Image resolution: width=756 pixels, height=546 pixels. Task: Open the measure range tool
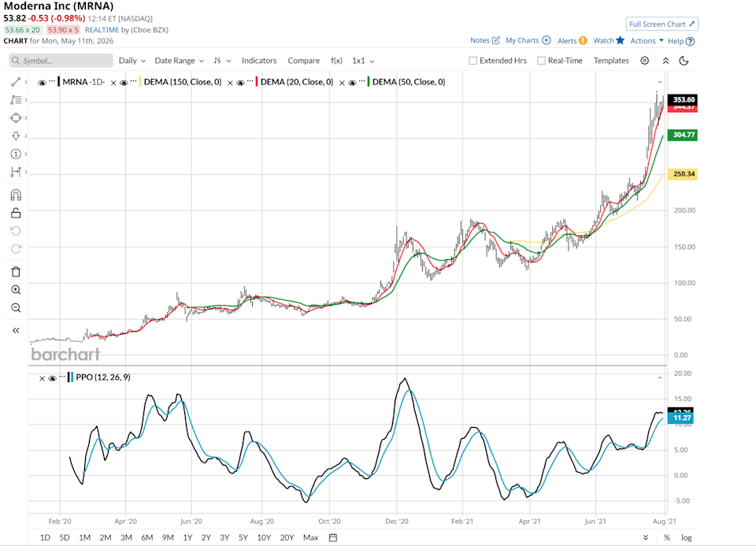coord(16,172)
